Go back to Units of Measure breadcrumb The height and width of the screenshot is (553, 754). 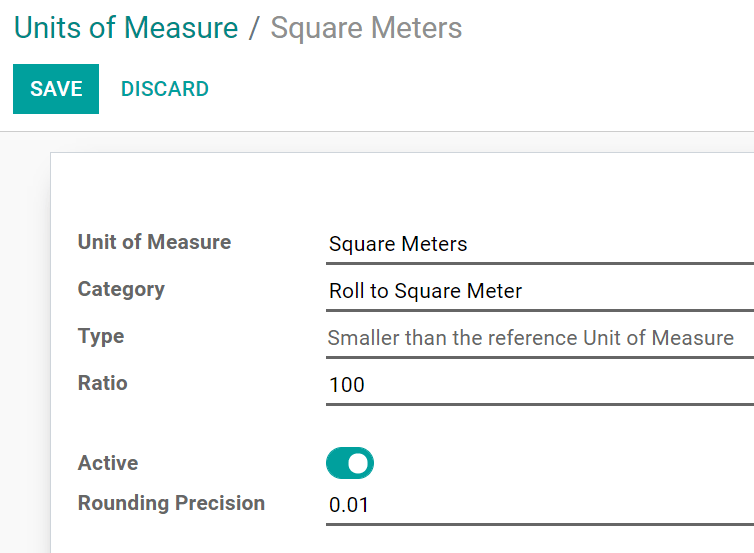pyautogui.click(x=126, y=28)
